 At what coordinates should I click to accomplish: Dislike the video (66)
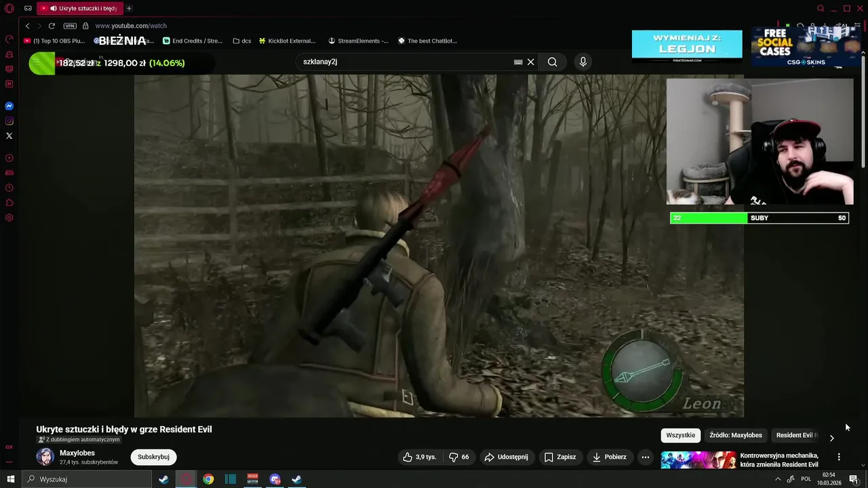[459, 457]
